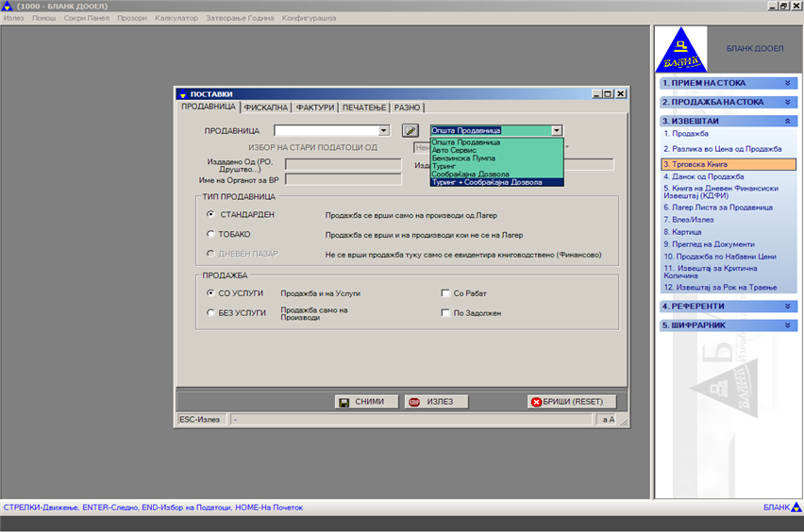Click the Издадено Од input field
The width and height of the screenshot is (804, 532).
(343, 164)
